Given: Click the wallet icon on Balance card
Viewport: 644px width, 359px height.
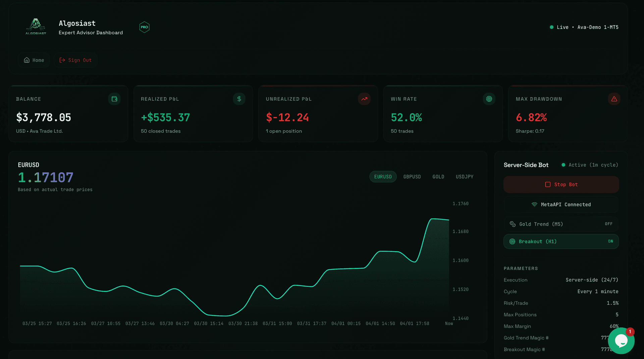Looking at the screenshot, I should tap(114, 99).
